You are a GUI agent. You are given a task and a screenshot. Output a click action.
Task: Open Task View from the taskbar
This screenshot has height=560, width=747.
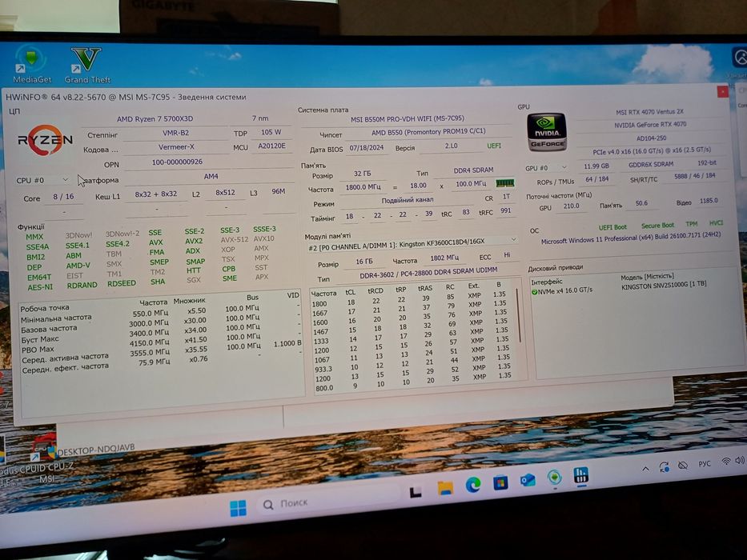click(x=416, y=492)
